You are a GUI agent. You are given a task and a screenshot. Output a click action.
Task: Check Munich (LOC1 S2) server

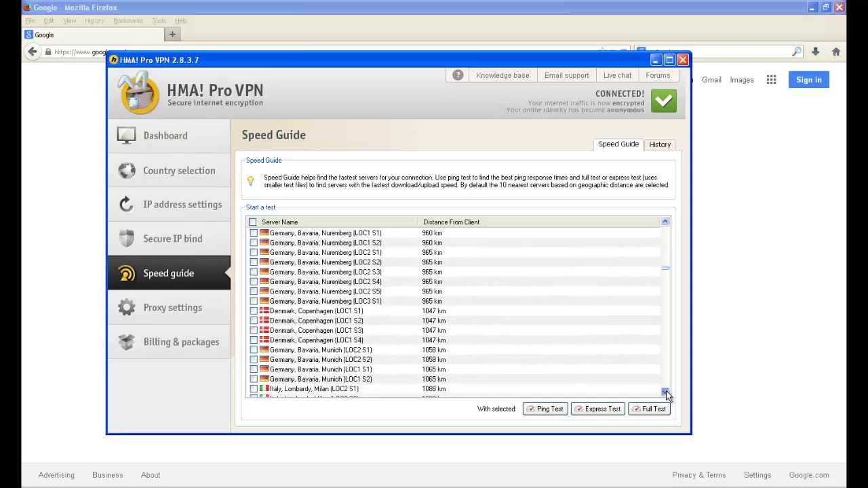click(254, 379)
